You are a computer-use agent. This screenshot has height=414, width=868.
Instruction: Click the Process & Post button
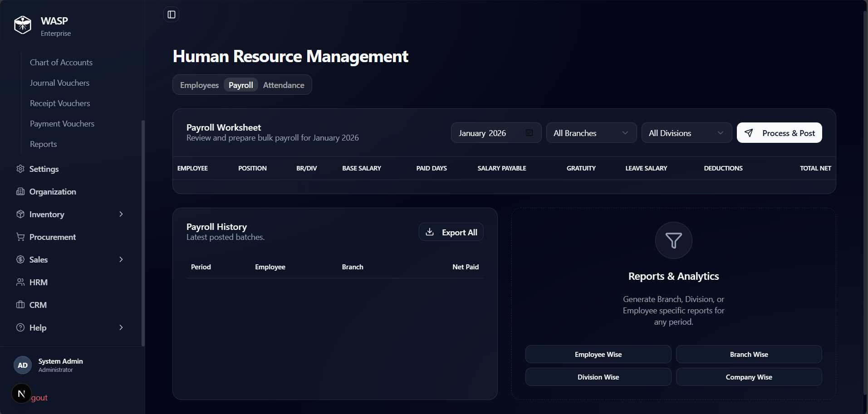point(779,133)
